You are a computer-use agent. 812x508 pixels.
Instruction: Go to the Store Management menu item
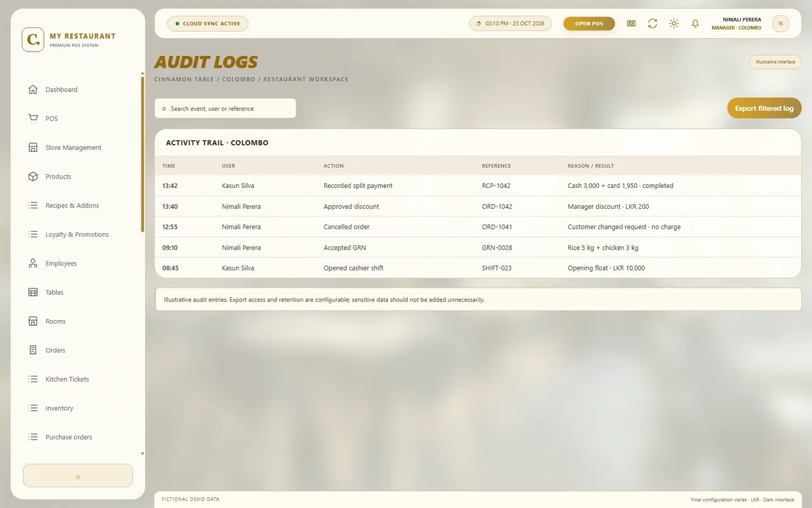pos(73,147)
